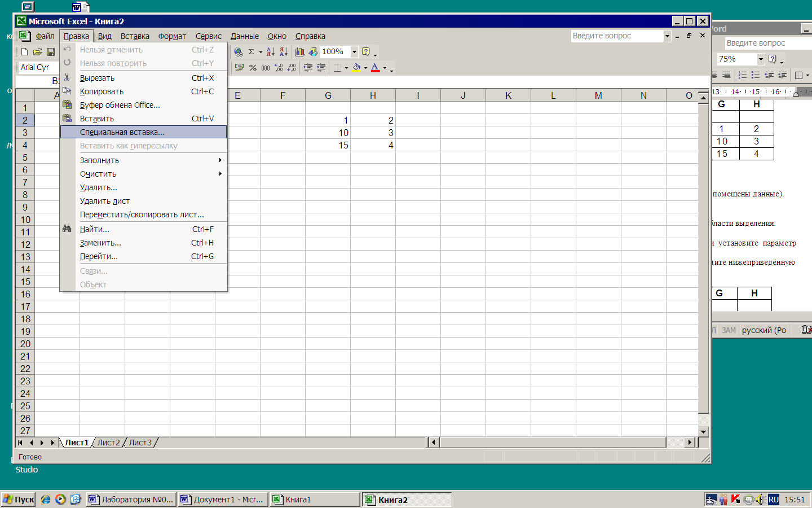812x508 pixels.
Task: Click the AutoSum sigma icon
Action: (x=251, y=52)
